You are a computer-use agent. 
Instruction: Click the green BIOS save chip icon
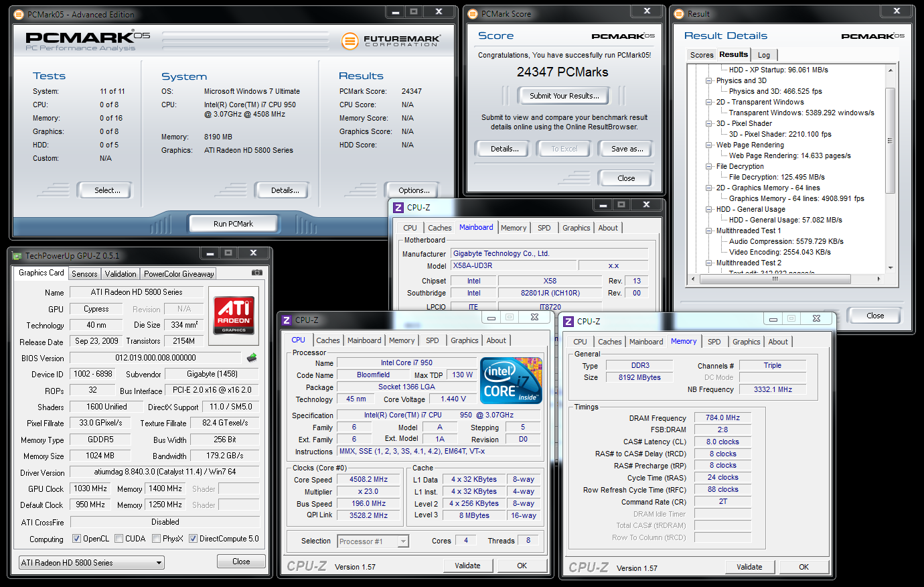point(252,358)
